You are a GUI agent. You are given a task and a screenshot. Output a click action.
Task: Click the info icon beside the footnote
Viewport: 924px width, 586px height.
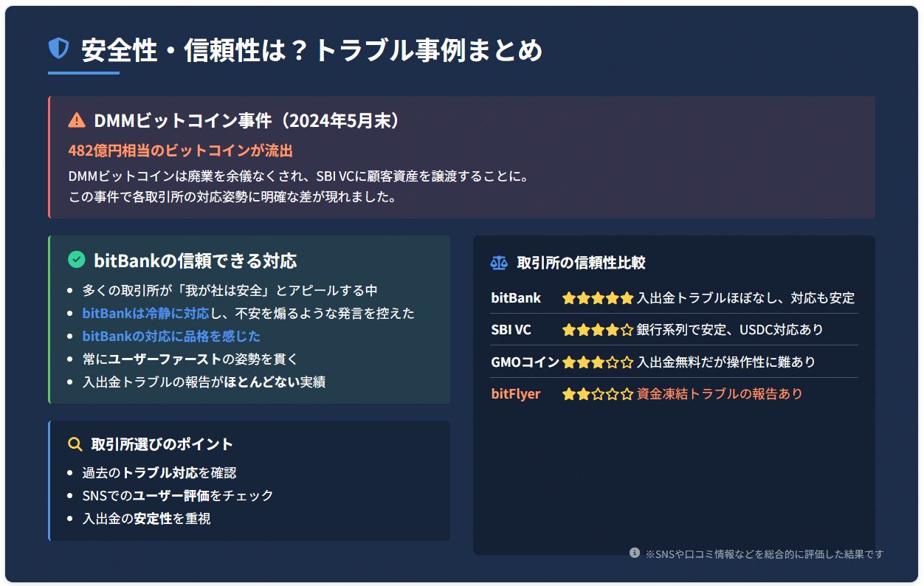click(635, 553)
